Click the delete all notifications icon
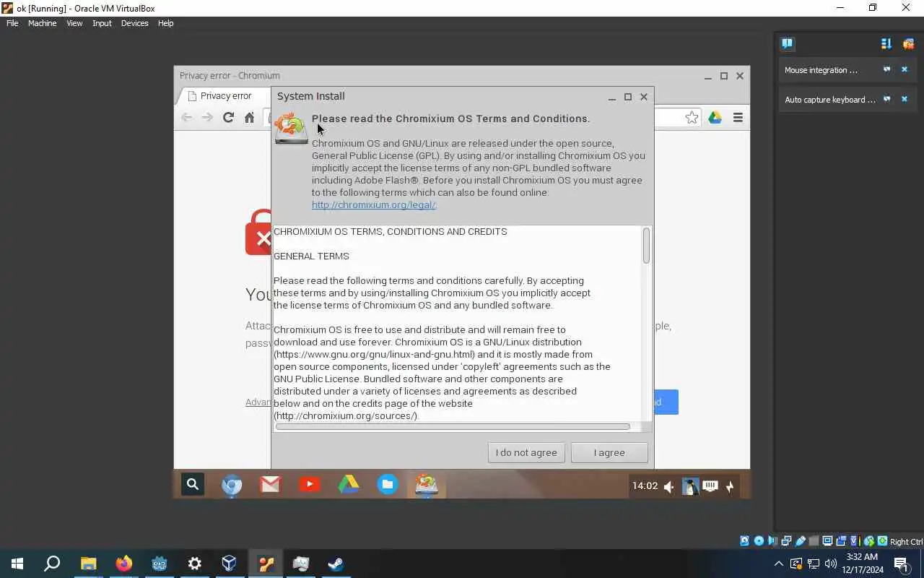 (x=908, y=43)
